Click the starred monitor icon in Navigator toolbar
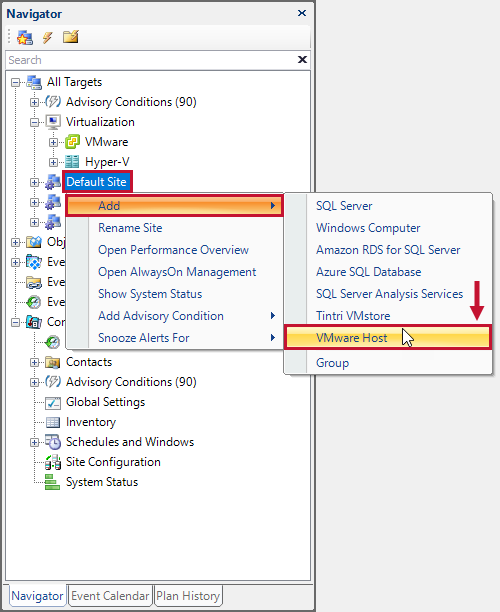The width and height of the screenshot is (500, 612). pyautogui.click(x=25, y=37)
